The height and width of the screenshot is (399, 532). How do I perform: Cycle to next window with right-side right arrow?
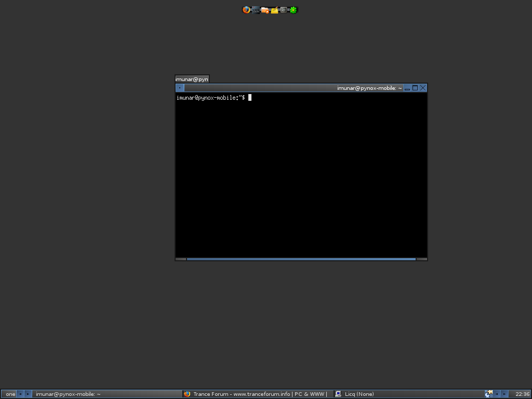[504, 394]
